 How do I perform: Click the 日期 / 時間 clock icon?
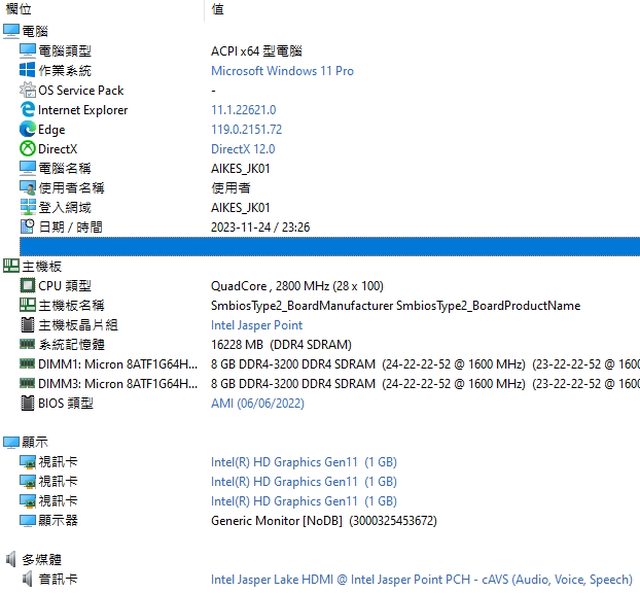(x=28, y=227)
